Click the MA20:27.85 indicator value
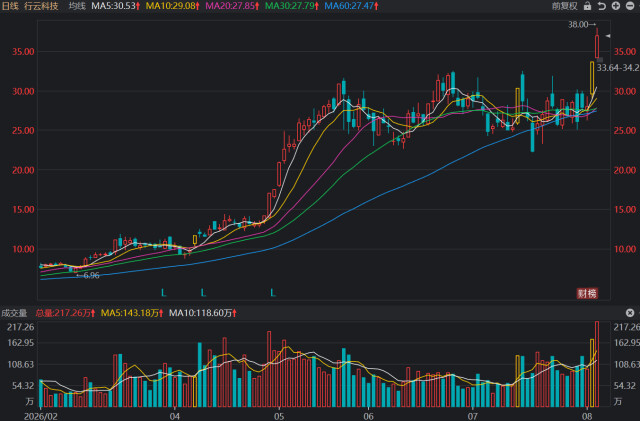This screenshot has width=640, height=421. (x=232, y=6)
